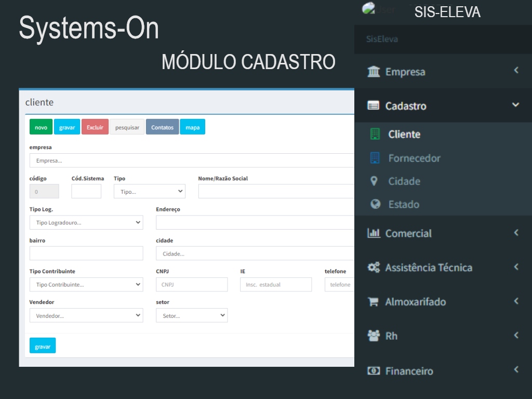Click the gravar button at form bottom
Image resolution: width=532 pixels, height=399 pixels.
pos(43,345)
